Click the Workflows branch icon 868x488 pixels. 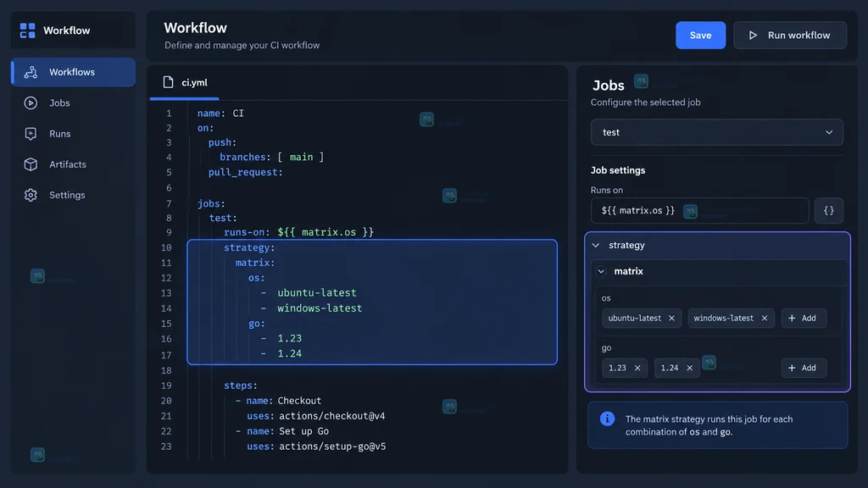coord(31,72)
